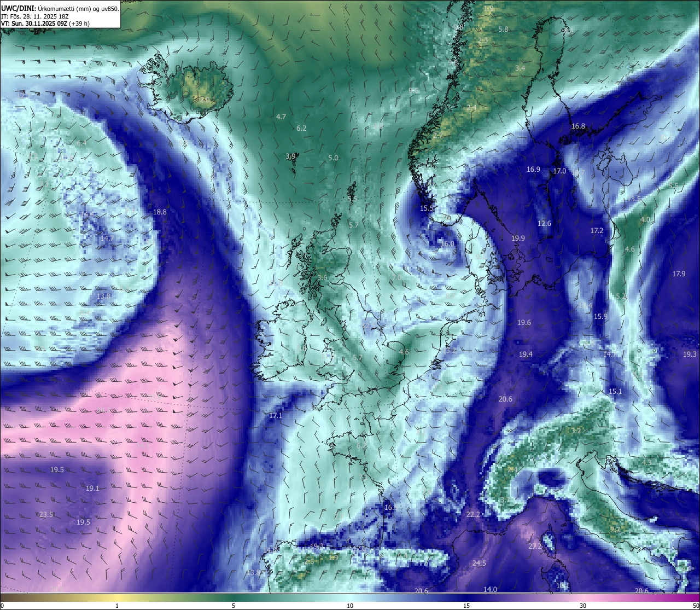Click the 18.8 value west of Scotland
The image size is (700, 610).
point(160,212)
